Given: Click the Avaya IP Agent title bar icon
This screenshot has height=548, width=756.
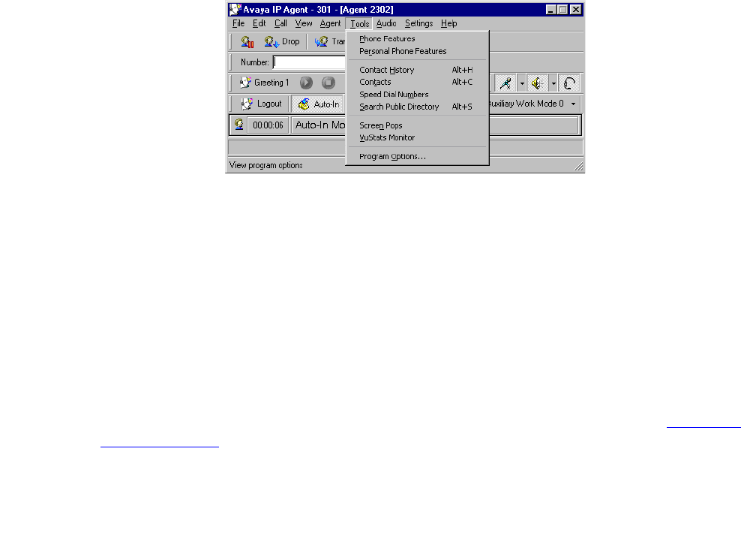Looking at the screenshot, I should (x=235, y=9).
